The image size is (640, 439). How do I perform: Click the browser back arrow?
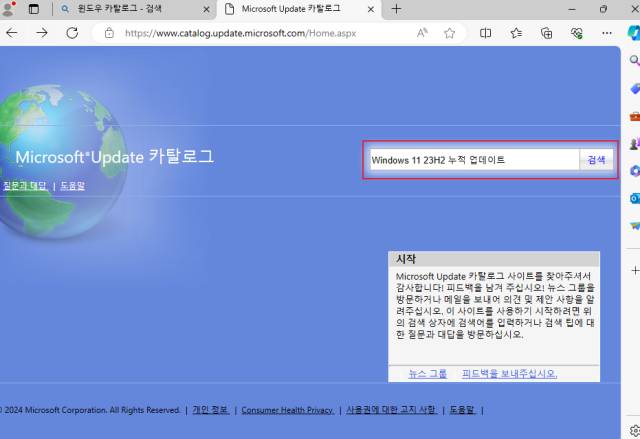click(12, 33)
